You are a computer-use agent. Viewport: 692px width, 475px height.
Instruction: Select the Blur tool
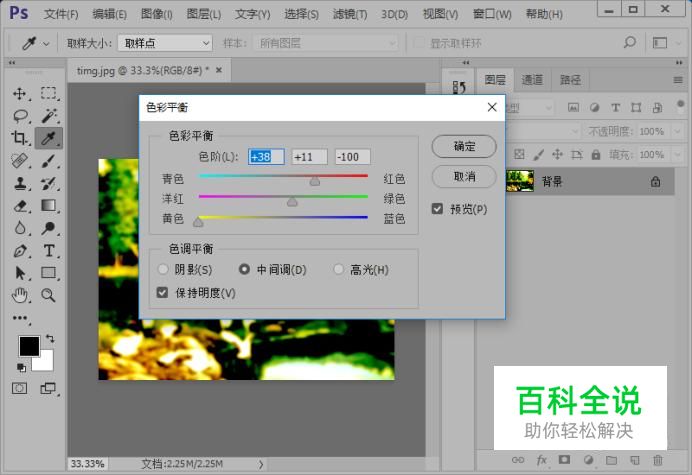19,228
